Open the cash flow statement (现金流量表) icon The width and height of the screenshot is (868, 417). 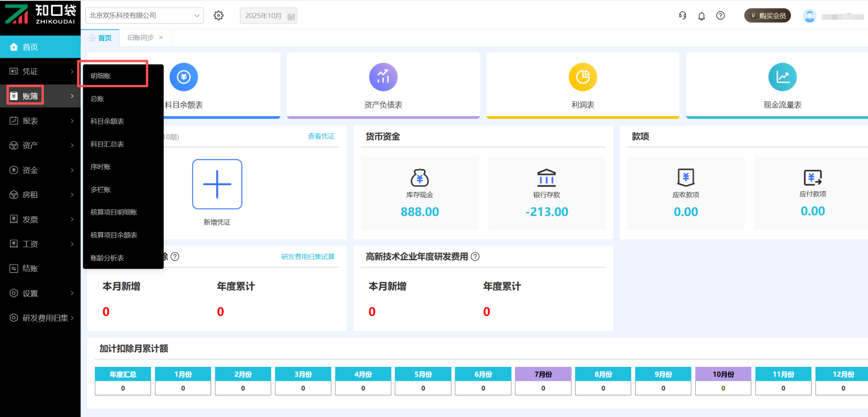(x=782, y=77)
